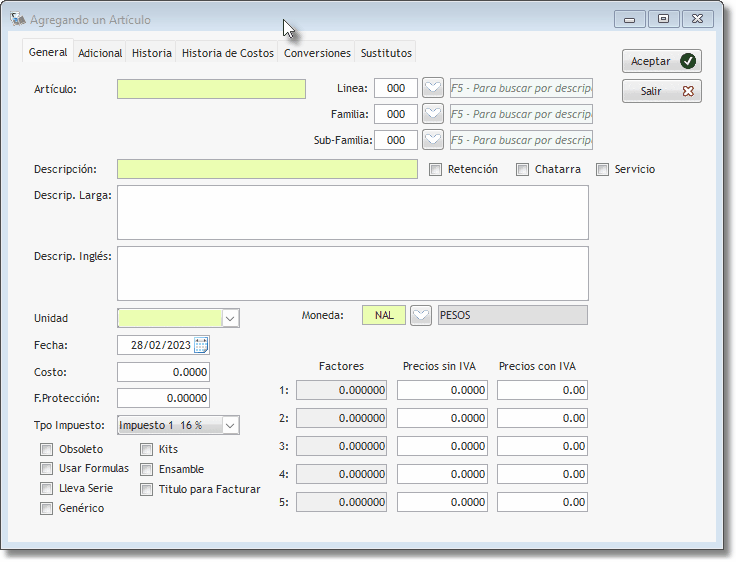Open Linea lookup arrow button
This screenshot has height=562, width=736.
pos(432,88)
